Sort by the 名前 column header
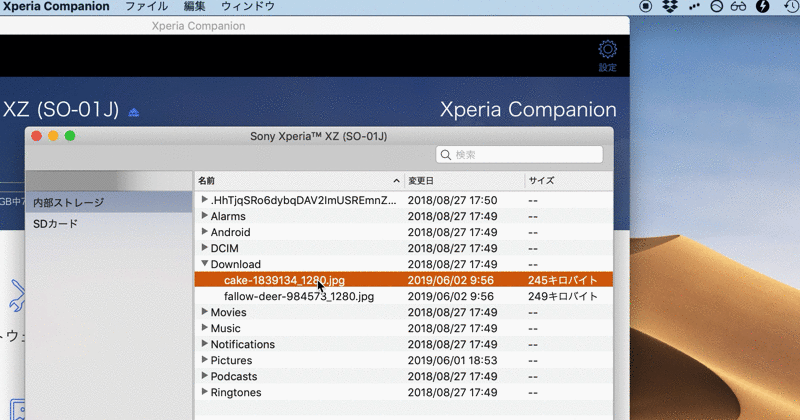 pos(297,181)
